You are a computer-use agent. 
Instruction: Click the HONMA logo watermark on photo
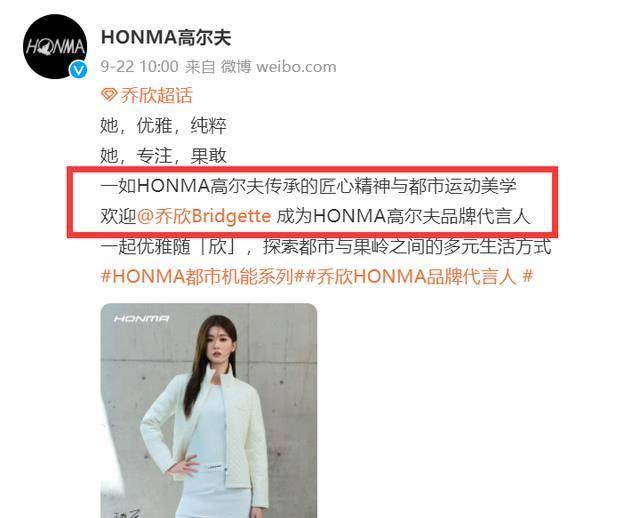142,318
